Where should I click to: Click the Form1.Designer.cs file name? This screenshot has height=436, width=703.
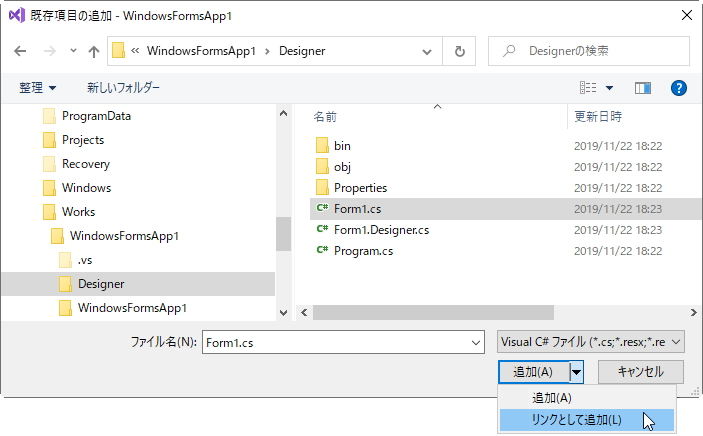point(381,230)
